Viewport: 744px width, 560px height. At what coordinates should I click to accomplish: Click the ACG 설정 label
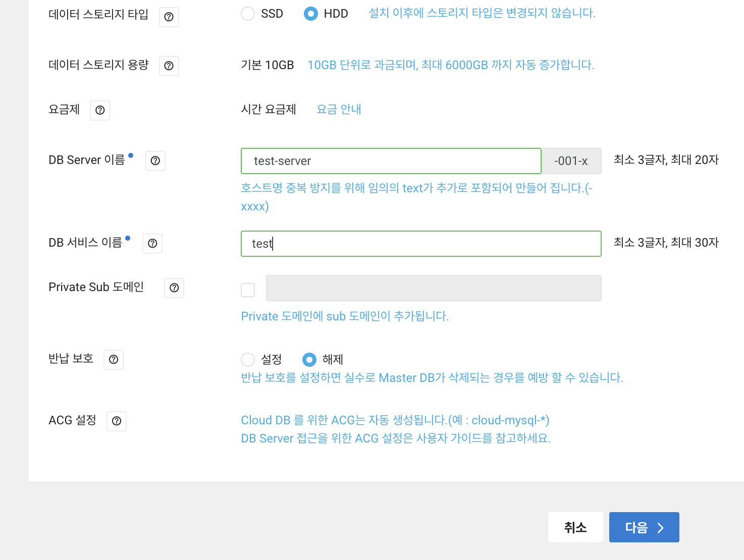(x=72, y=420)
